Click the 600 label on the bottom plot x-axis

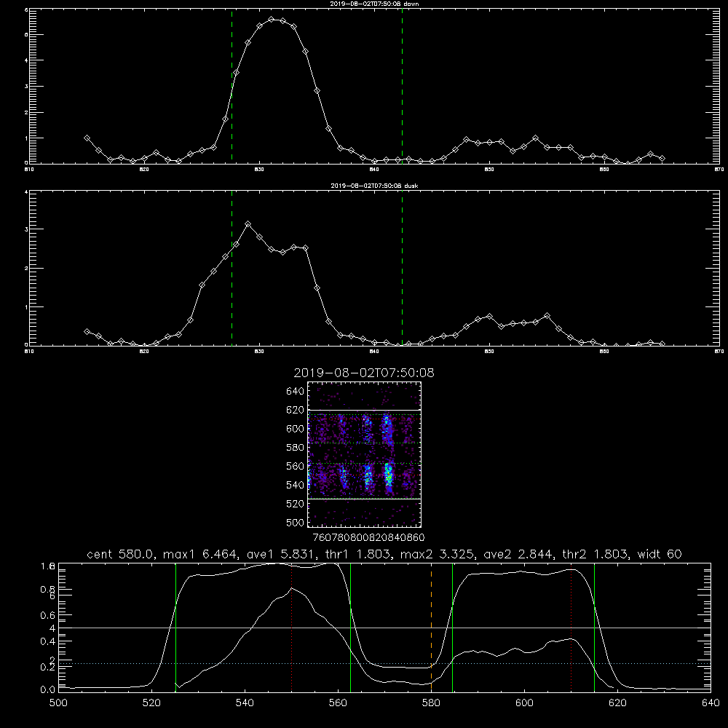525,703
